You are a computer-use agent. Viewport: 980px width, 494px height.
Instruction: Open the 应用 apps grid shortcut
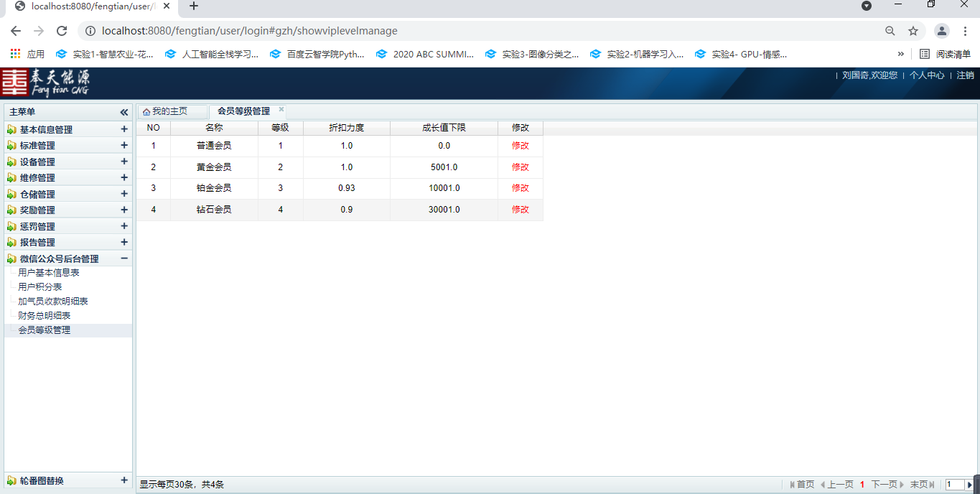click(x=27, y=54)
